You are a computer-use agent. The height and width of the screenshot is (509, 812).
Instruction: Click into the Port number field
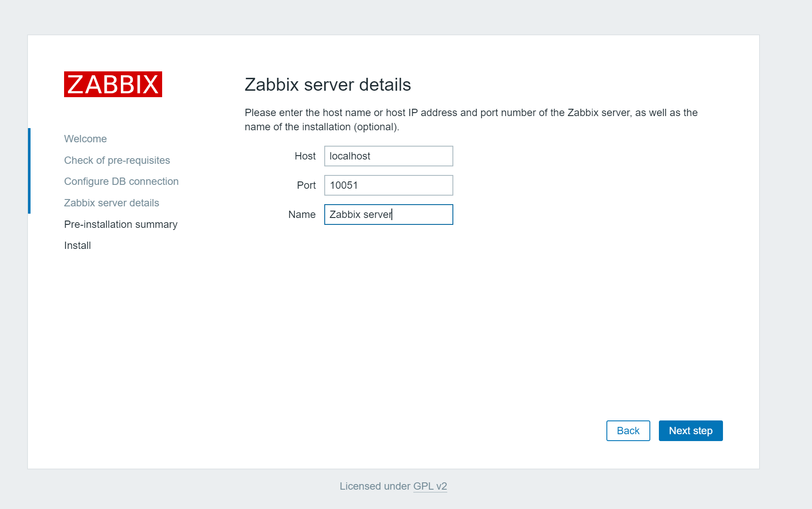pyautogui.click(x=388, y=185)
